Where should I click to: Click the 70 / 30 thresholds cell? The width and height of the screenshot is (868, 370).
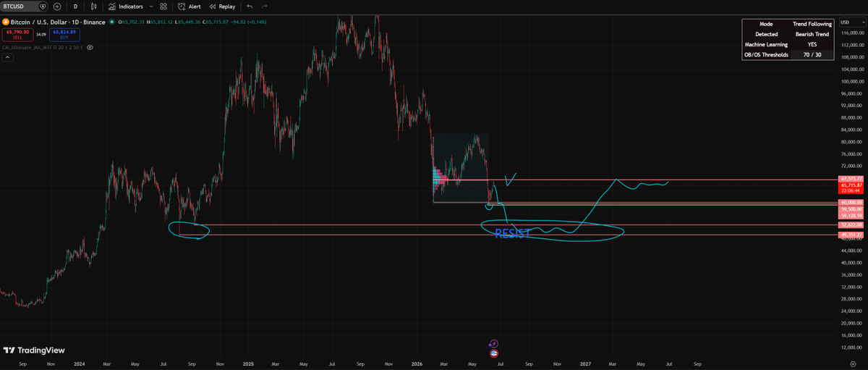[x=812, y=54]
